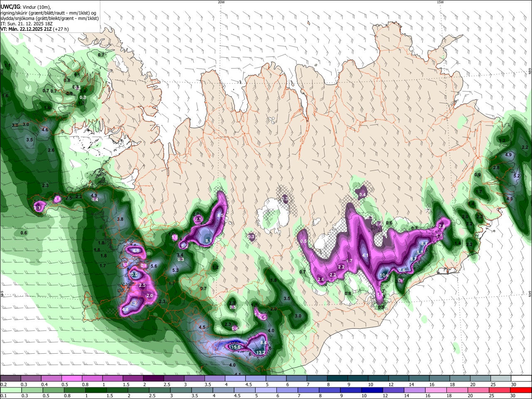This screenshot has width=532, height=399.
Task: Select the pale grey 25 swatch in snow legend
Action: pyautogui.click(x=501, y=379)
